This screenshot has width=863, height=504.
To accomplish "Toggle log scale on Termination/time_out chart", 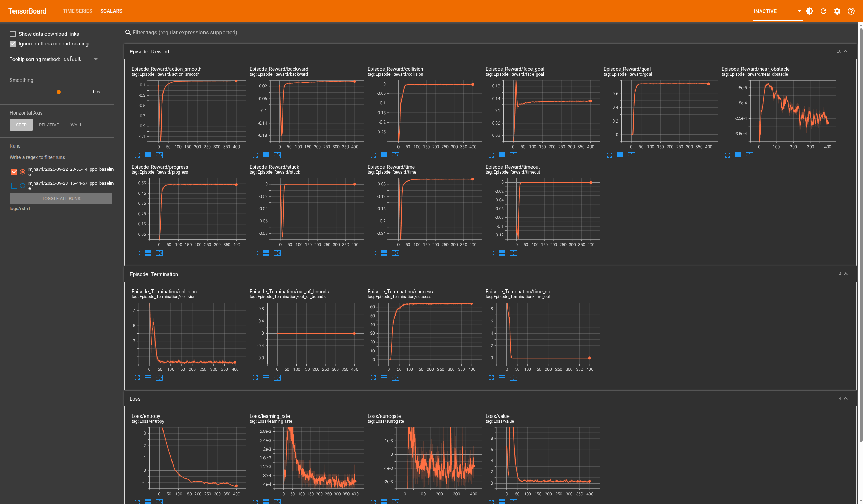I will tap(502, 378).
